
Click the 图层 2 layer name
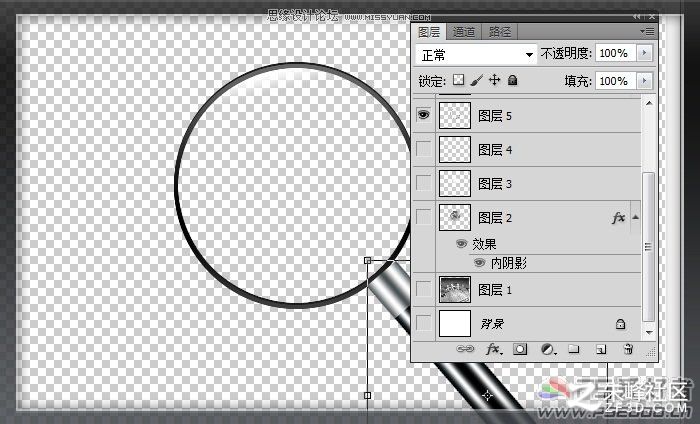pyautogui.click(x=495, y=218)
